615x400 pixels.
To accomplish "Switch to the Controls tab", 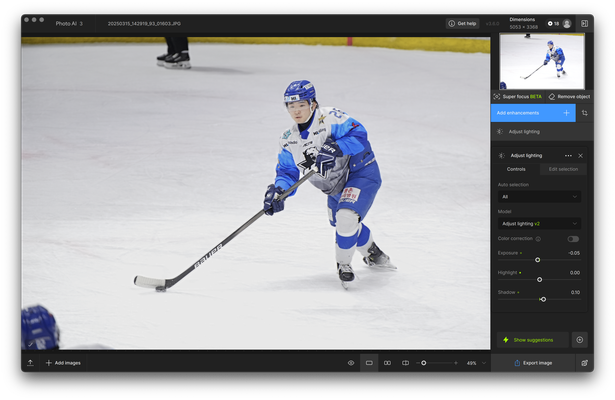I will (x=516, y=169).
